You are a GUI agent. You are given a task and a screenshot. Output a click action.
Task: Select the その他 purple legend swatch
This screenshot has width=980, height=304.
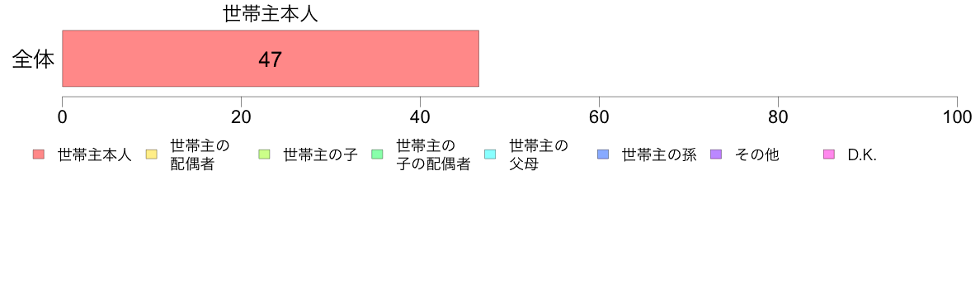tap(716, 155)
